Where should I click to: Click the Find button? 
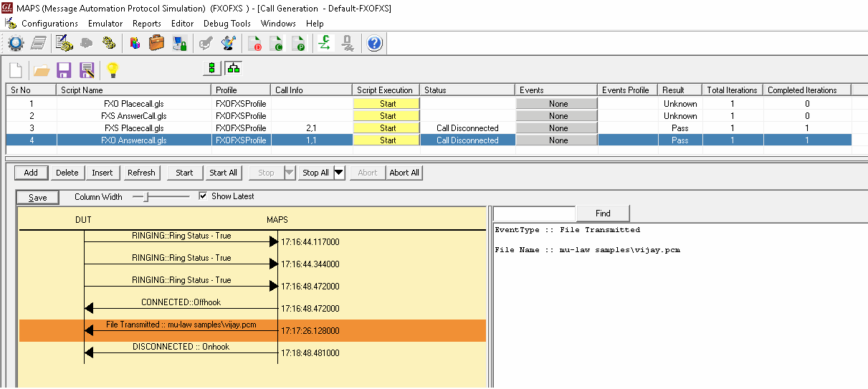[x=604, y=213]
